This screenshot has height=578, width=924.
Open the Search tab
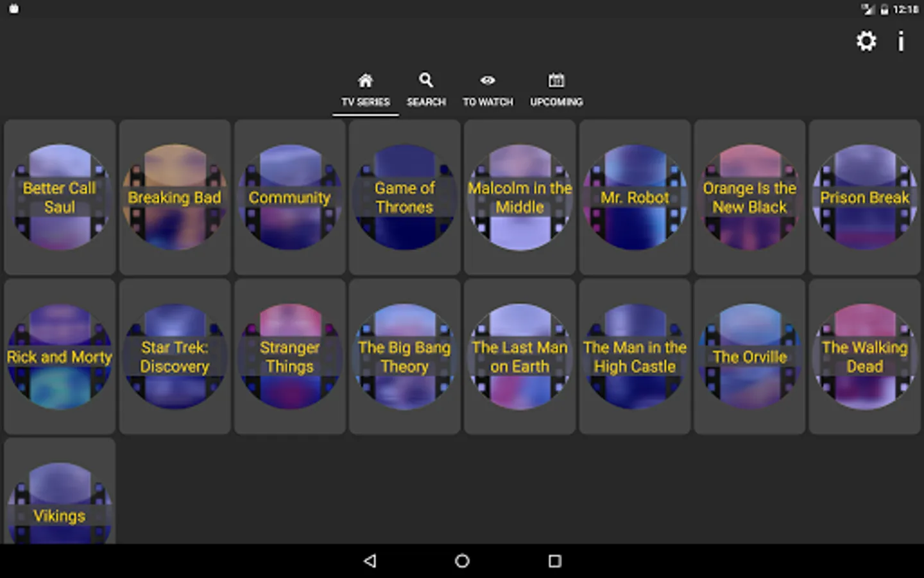(426, 91)
